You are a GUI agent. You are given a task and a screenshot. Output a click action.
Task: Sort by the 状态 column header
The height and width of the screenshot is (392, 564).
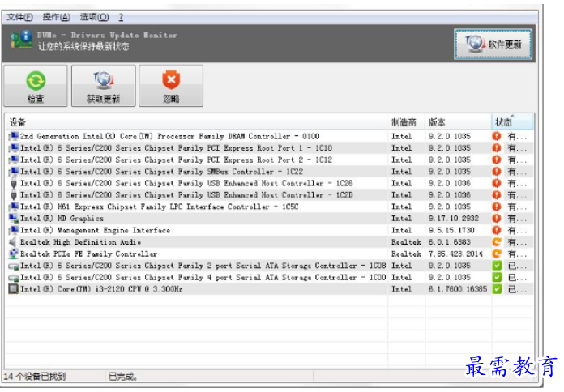pos(512,122)
